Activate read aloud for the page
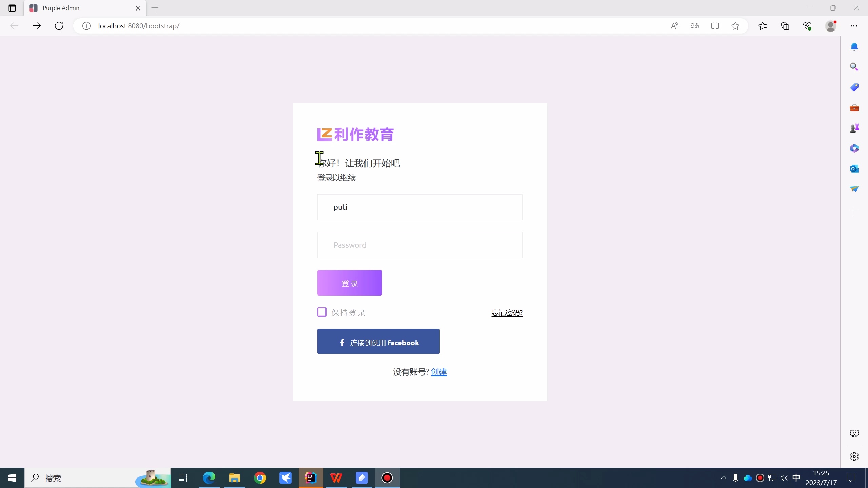The height and width of the screenshot is (488, 868). [674, 26]
